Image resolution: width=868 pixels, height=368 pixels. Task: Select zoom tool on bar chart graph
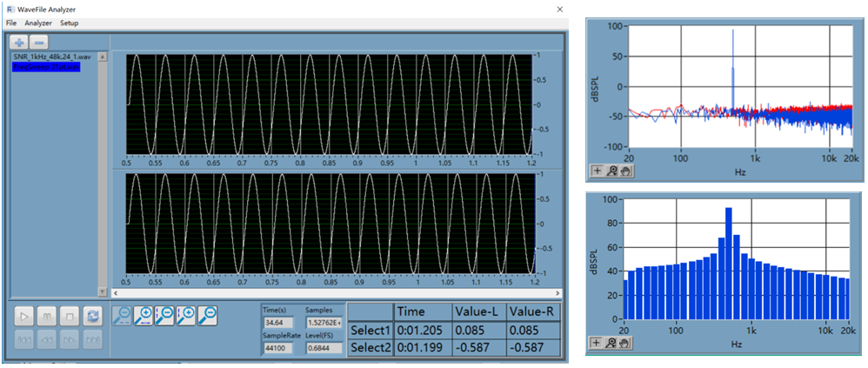(x=611, y=343)
